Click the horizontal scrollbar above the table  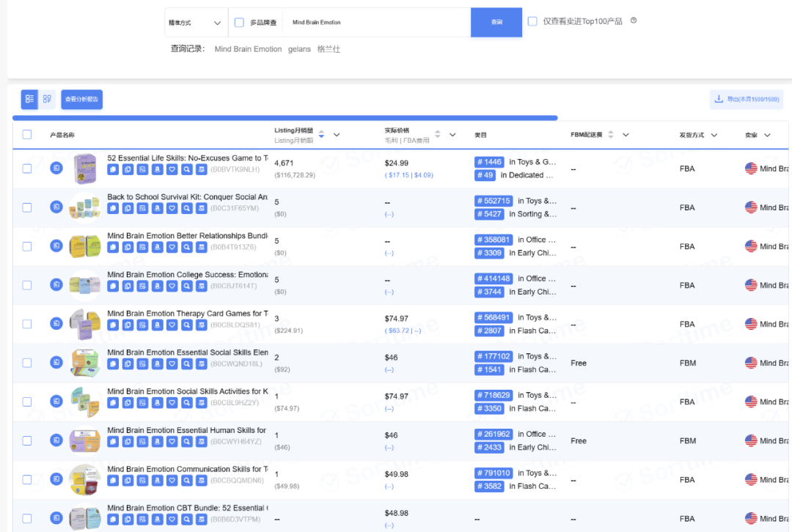[x=285, y=118]
